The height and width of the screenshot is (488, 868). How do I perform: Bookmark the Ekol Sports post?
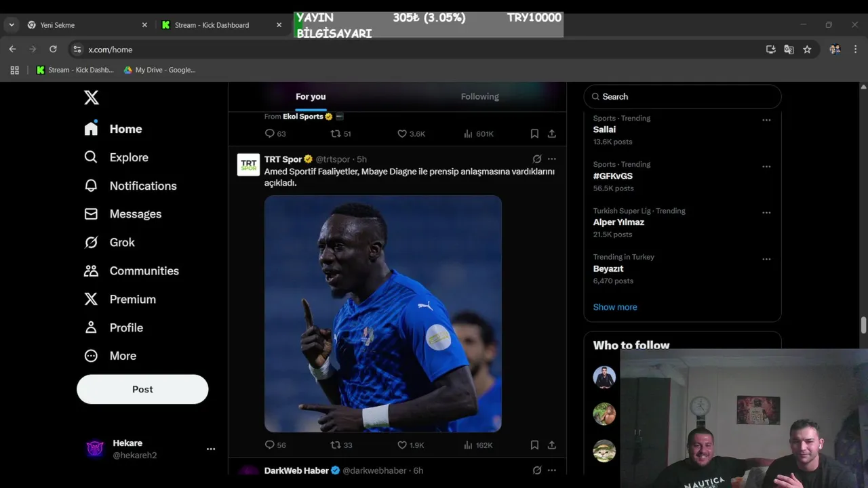pos(534,134)
